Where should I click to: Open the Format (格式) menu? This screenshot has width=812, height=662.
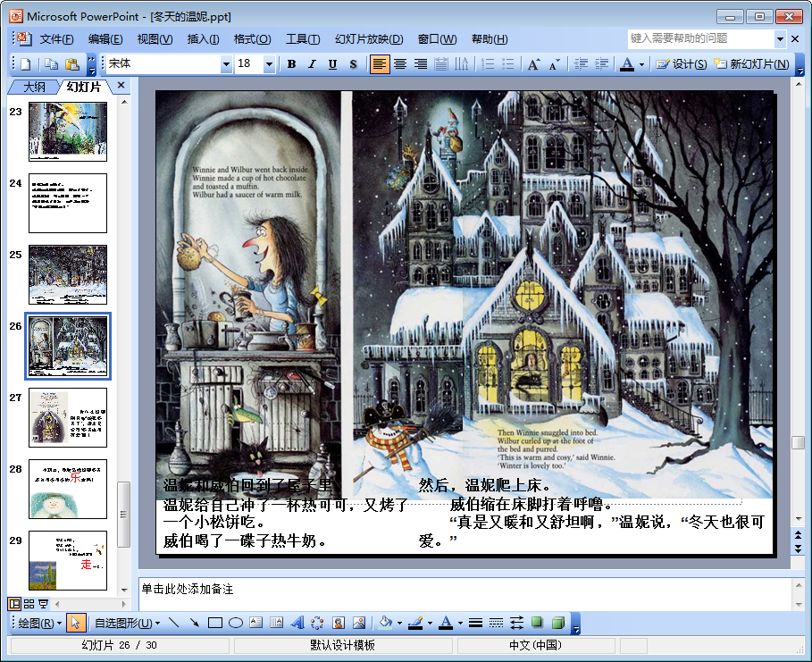[x=252, y=39]
